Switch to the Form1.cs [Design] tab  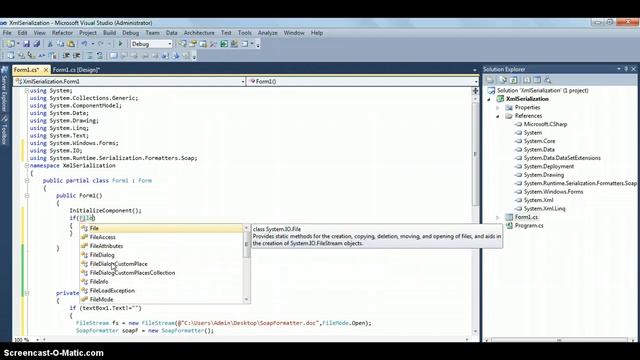(76, 70)
